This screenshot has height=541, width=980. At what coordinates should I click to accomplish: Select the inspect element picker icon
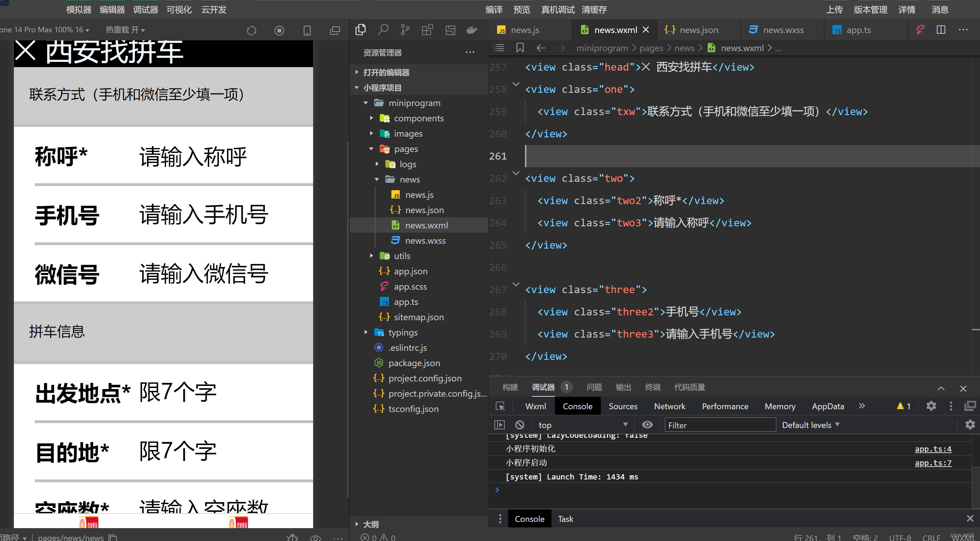click(500, 406)
